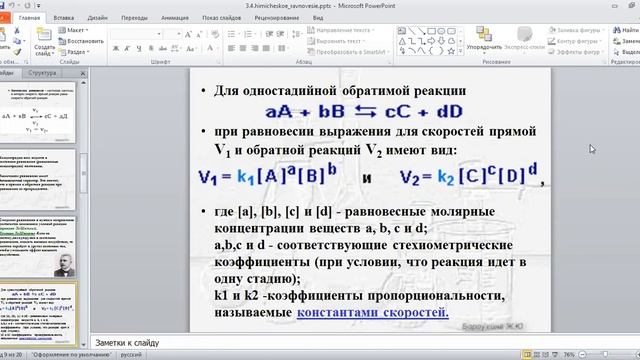Click the Undo arrow in quick access toolbar
The height and width of the screenshot is (360, 640).
[12, 5]
